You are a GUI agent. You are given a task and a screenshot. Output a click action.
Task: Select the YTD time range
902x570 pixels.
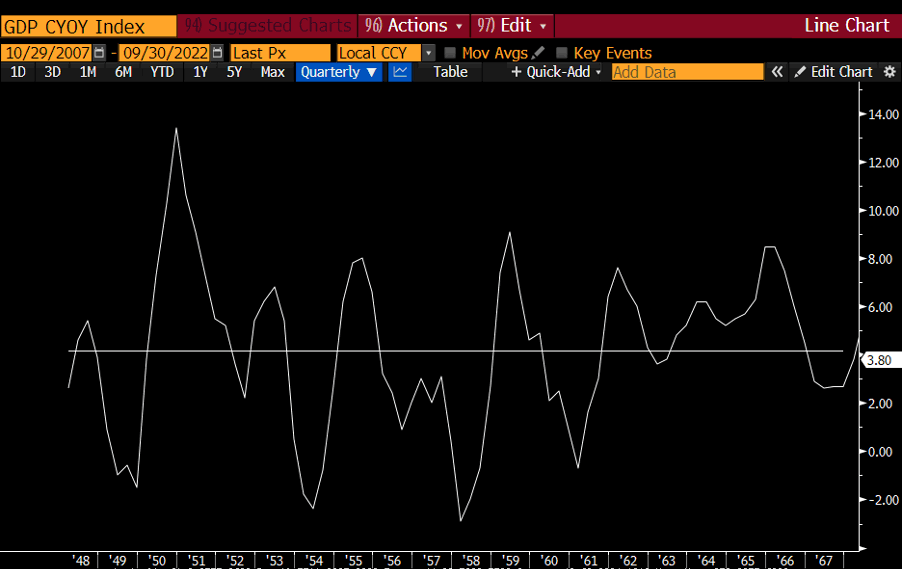point(162,72)
